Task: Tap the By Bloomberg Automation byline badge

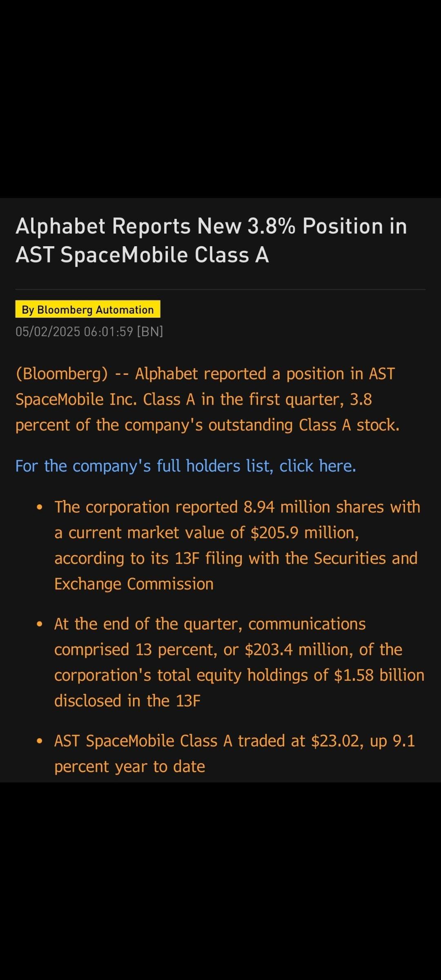Action: (88, 310)
